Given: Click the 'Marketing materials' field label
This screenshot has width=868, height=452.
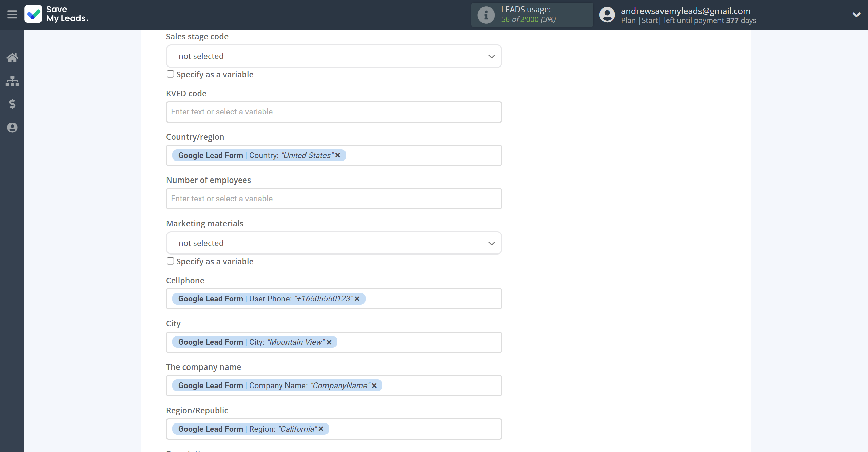Looking at the screenshot, I should click(205, 224).
